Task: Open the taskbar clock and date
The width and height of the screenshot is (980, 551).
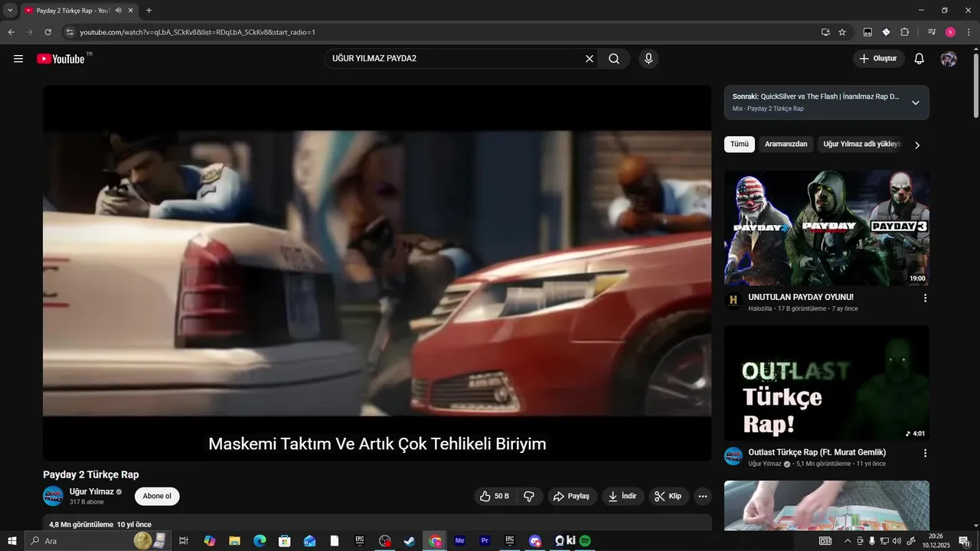Action: [936, 541]
